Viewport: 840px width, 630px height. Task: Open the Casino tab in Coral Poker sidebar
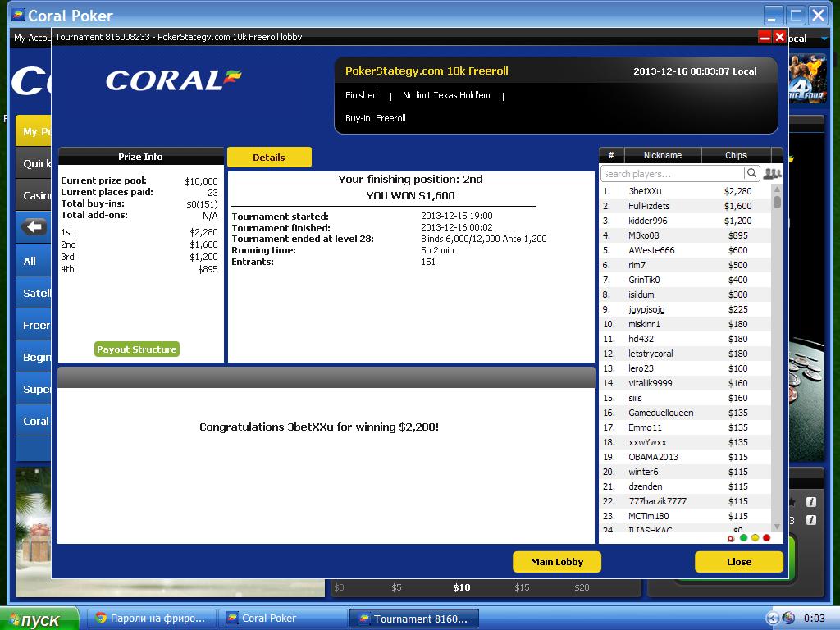33,195
